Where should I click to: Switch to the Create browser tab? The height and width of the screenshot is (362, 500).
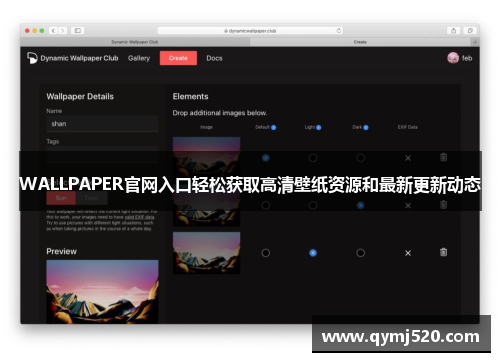pos(360,42)
